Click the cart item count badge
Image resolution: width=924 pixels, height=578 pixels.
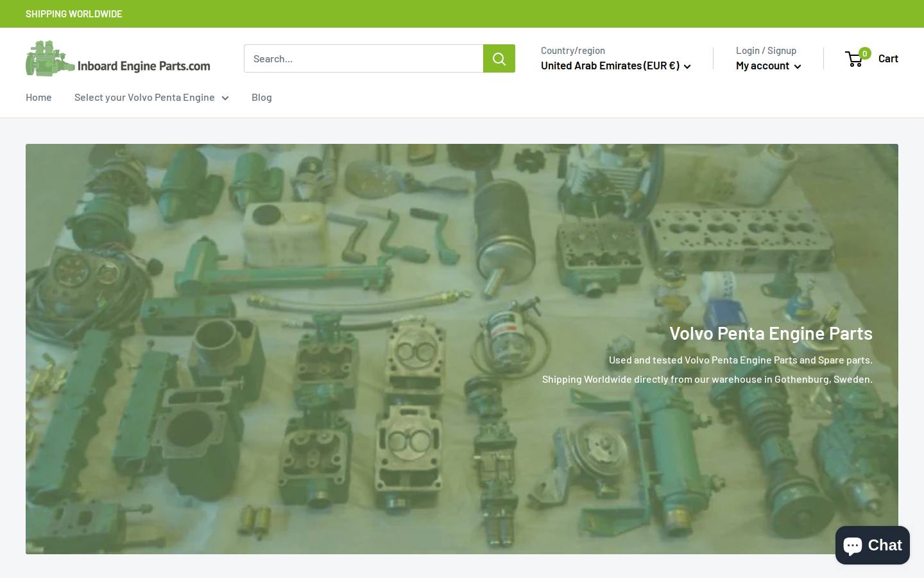865,53
